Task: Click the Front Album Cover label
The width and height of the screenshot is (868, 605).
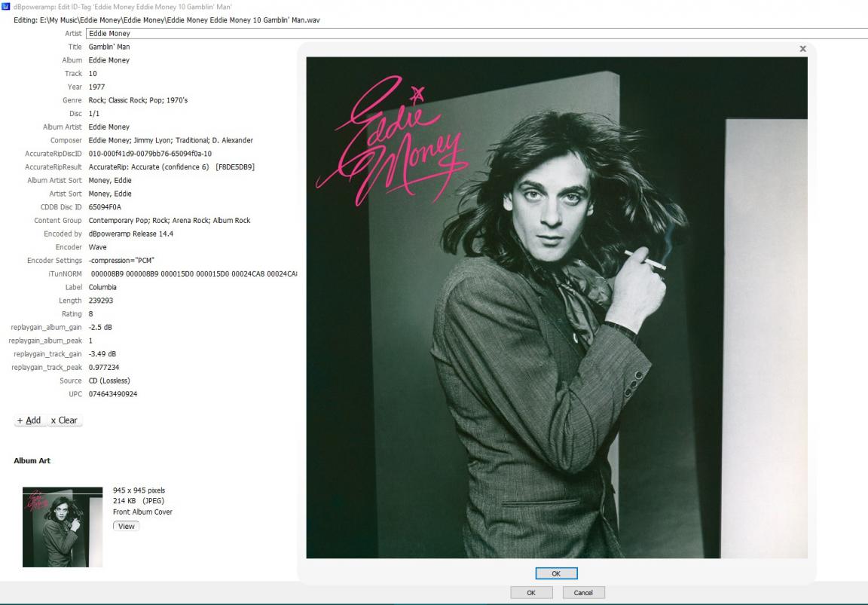Action: pyautogui.click(x=143, y=512)
